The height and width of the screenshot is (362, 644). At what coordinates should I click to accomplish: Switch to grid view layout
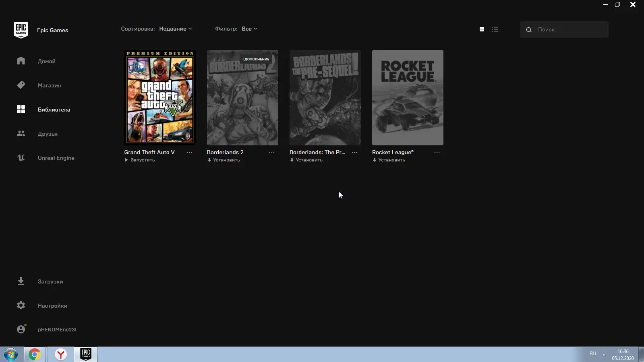(x=482, y=29)
